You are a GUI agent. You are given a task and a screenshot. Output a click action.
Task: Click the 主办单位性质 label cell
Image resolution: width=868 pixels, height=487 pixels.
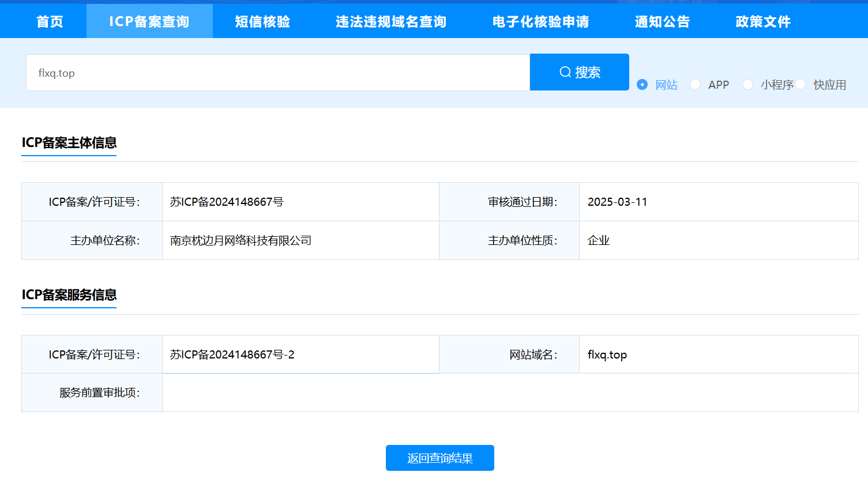[x=509, y=240]
